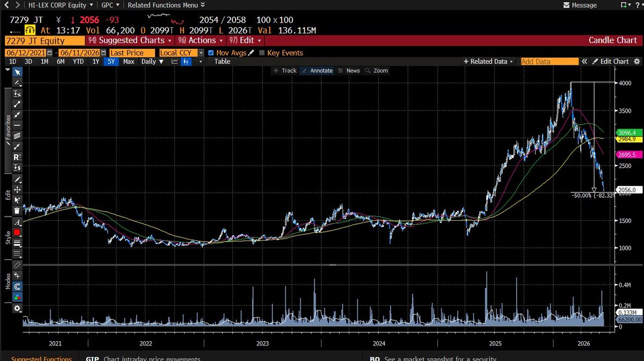This screenshot has width=644, height=361.
Task: Select the regression 'R' tool
Action: [17, 157]
